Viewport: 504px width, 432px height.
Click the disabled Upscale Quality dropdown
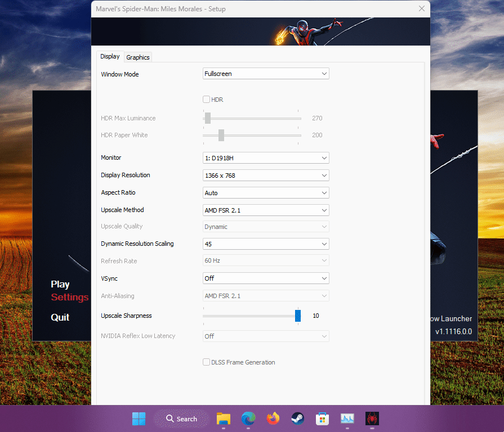266,227
